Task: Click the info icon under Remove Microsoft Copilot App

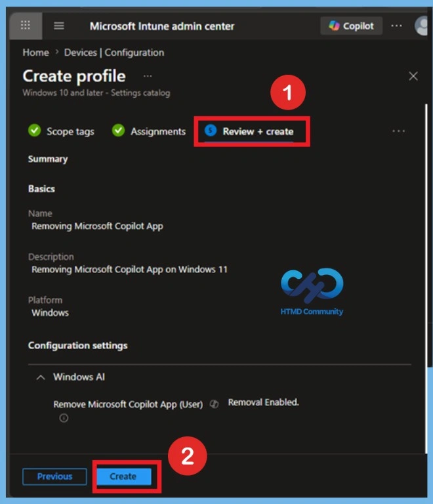Action: tap(64, 418)
